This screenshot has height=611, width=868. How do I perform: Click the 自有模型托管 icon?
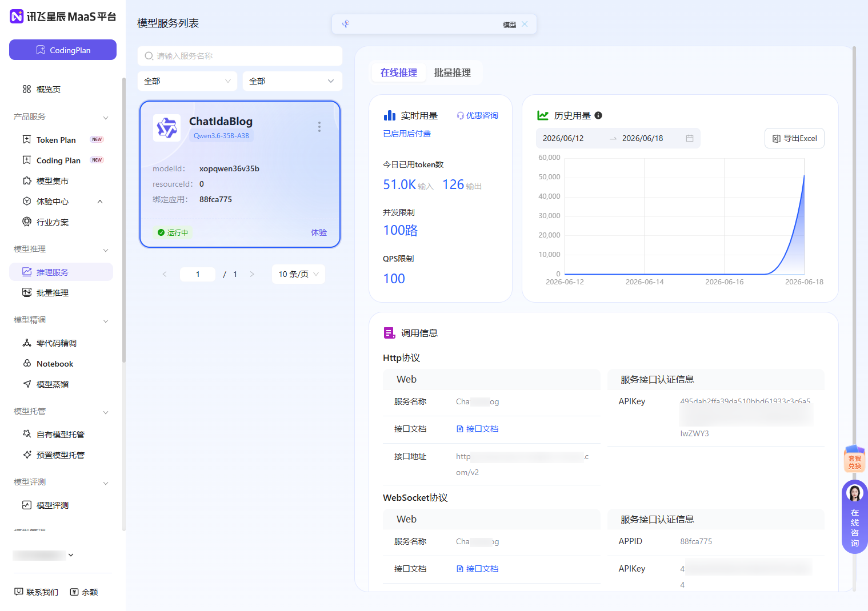point(27,435)
